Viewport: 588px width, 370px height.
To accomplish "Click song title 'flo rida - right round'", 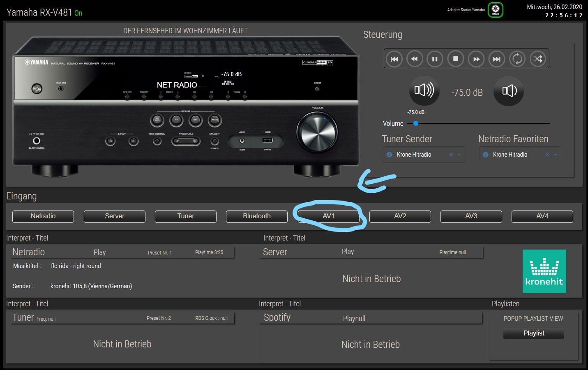I will coord(76,266).
